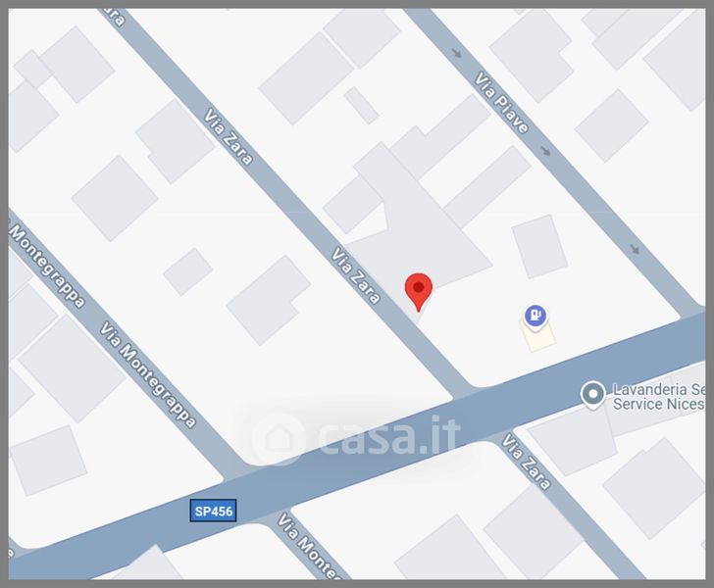Click the Via Piave street label

(501, 102)
